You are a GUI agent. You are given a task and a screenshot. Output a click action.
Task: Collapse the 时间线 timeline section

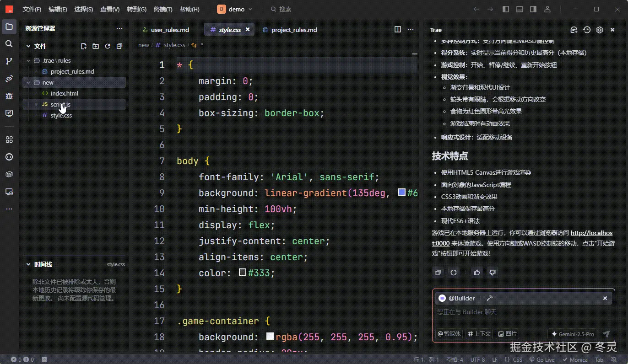(x=28, y=264)
